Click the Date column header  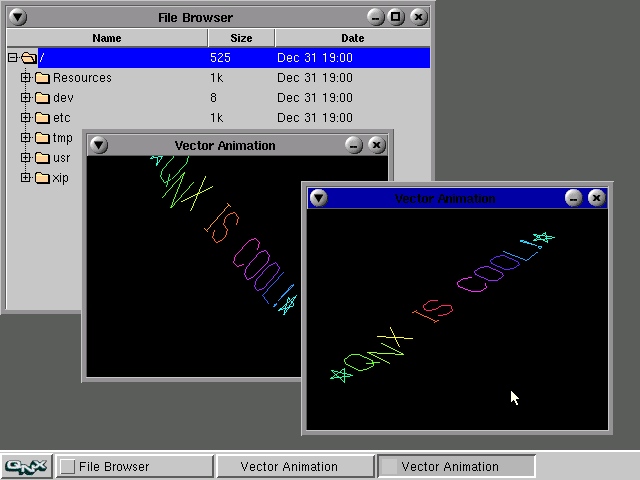[x=352, y=38]
